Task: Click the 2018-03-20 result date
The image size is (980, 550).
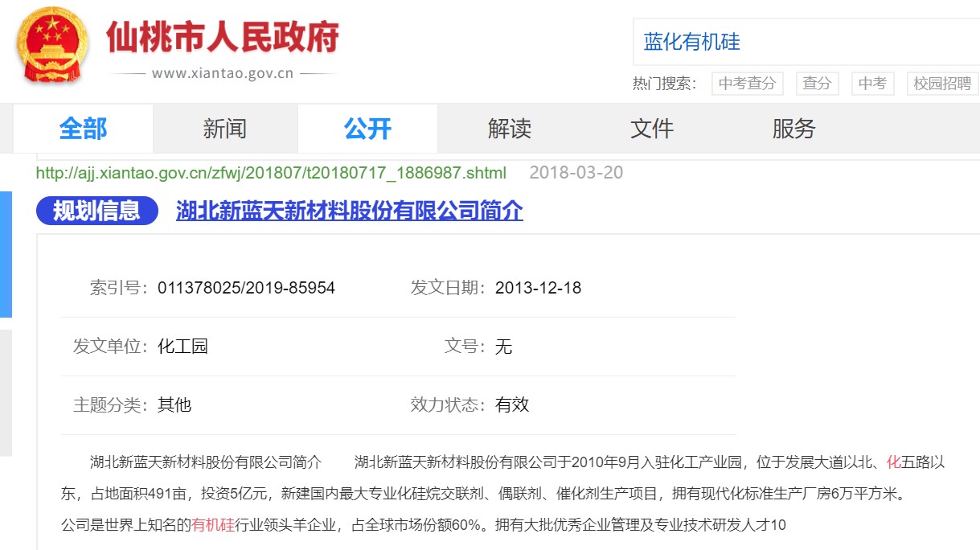Action: [576, 173]
